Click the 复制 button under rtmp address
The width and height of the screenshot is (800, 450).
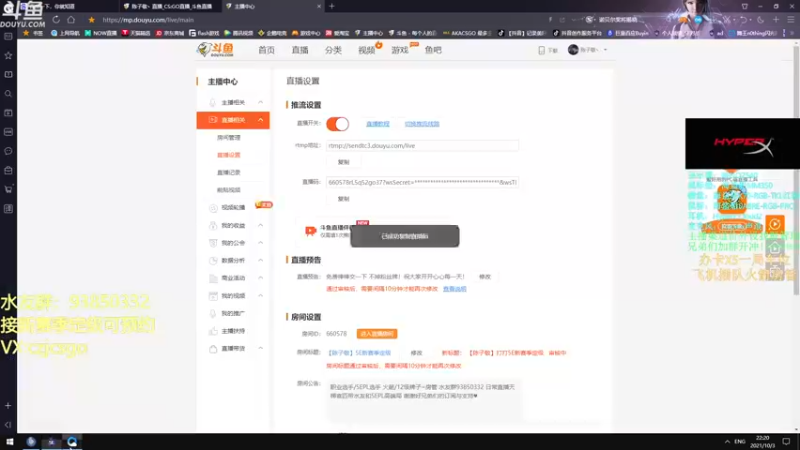(x=343, y=162)
